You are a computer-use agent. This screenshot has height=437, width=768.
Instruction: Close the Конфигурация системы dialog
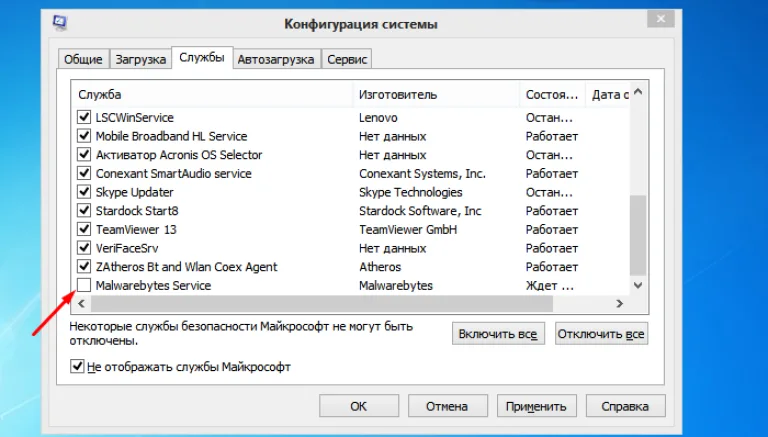click(x=661, y=19)
